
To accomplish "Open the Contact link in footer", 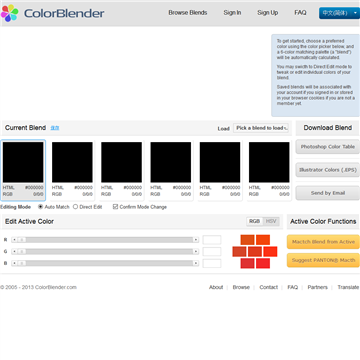I will click(269, 287).
